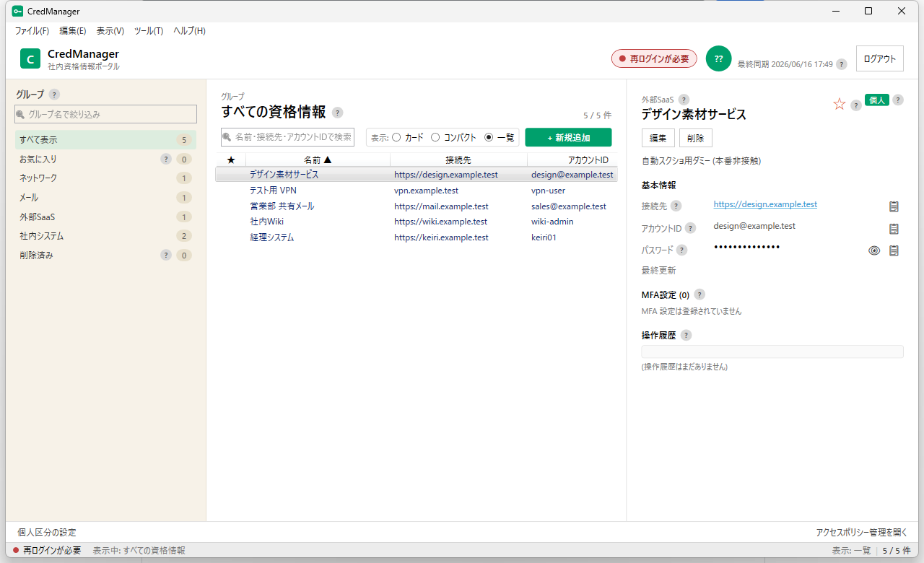Viewport: 924px width, 563px height.
Task: Open the ファイル(F) menu
Action: click(x=32, y=31)
